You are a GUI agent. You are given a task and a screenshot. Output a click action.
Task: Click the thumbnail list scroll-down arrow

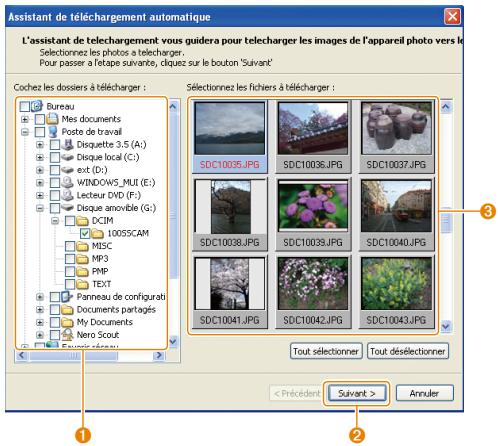[x=446, y=326]
